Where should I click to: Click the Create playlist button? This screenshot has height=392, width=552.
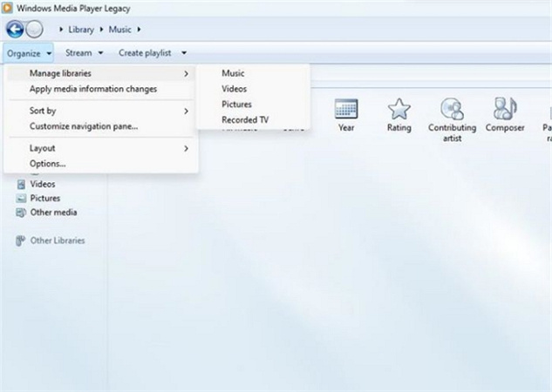[145, 53]
